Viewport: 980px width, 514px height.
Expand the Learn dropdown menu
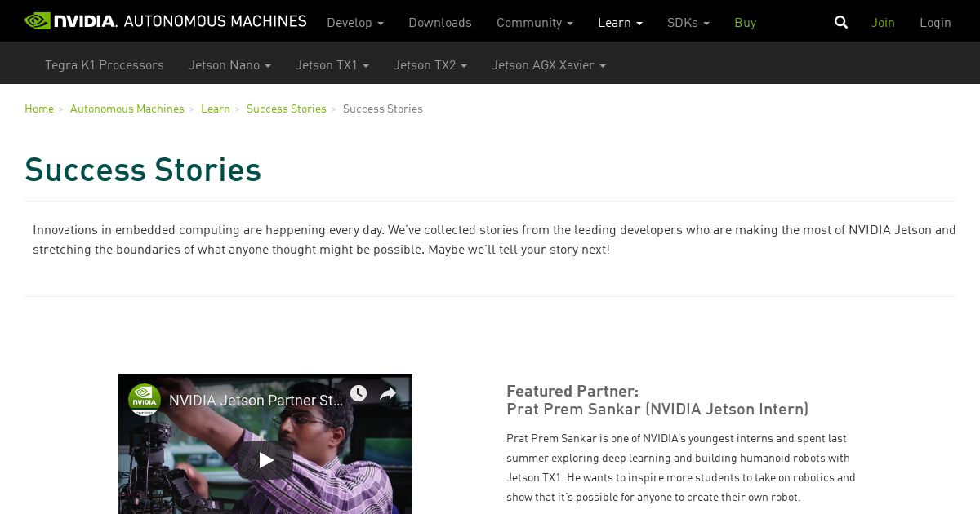[620, 23]
